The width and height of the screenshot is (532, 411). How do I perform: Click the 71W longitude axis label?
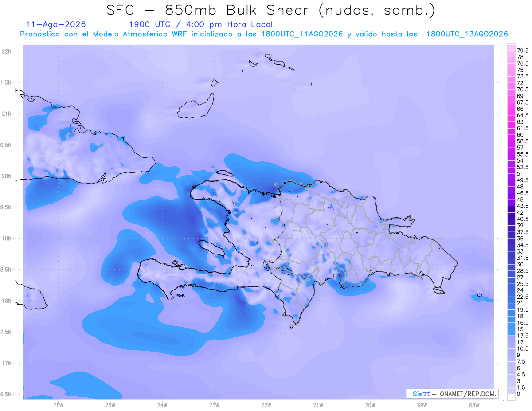click(318, 405)
